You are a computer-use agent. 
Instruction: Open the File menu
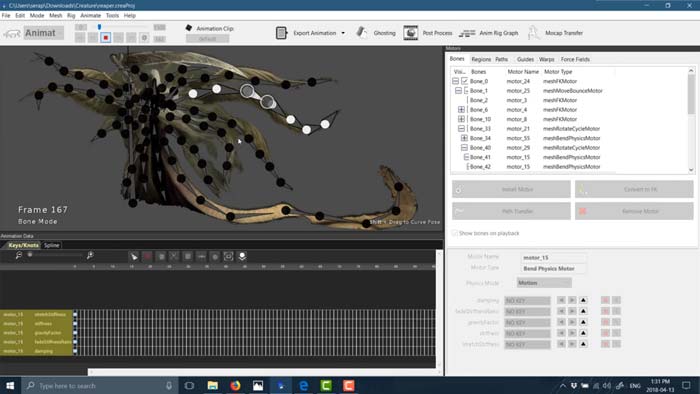click(x=6, y=15)
